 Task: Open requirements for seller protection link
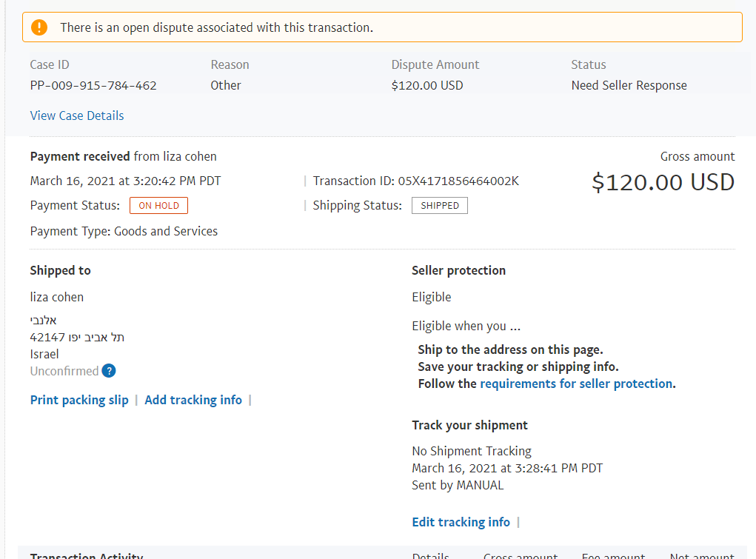[576, 384]
